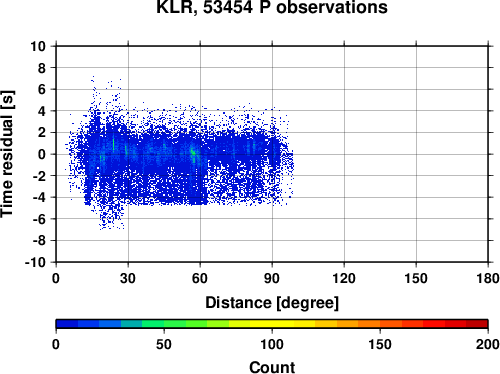Click the "Time residual [s]" y-axis label
Image resolution: width=500 pixels, height=374 pixels.
pos(7,154)
